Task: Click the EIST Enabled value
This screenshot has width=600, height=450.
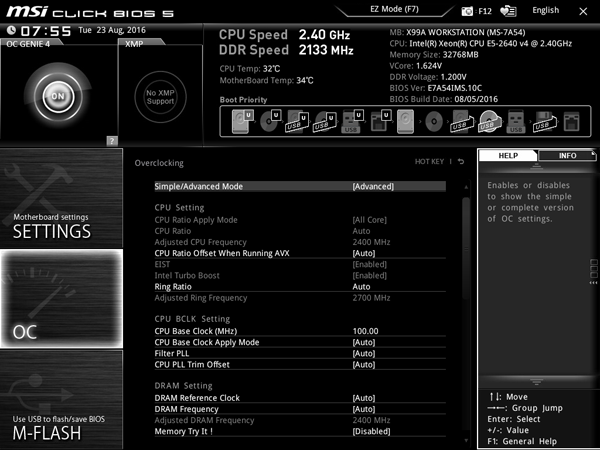Action: pos(369,264)
